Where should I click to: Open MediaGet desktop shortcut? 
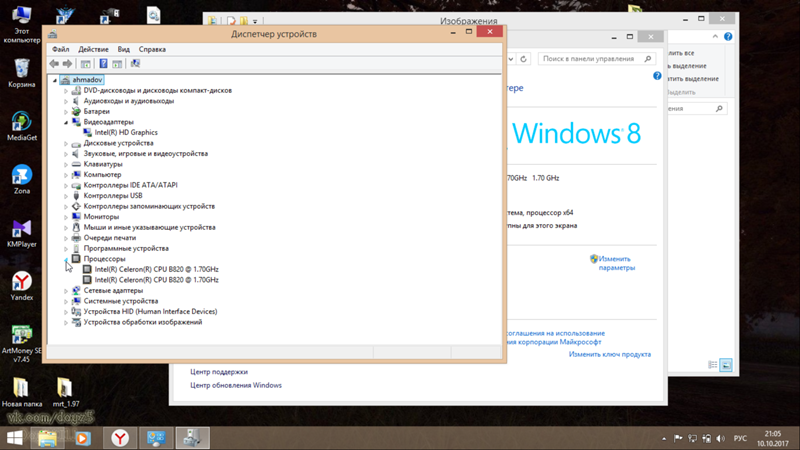click(21, 126)
